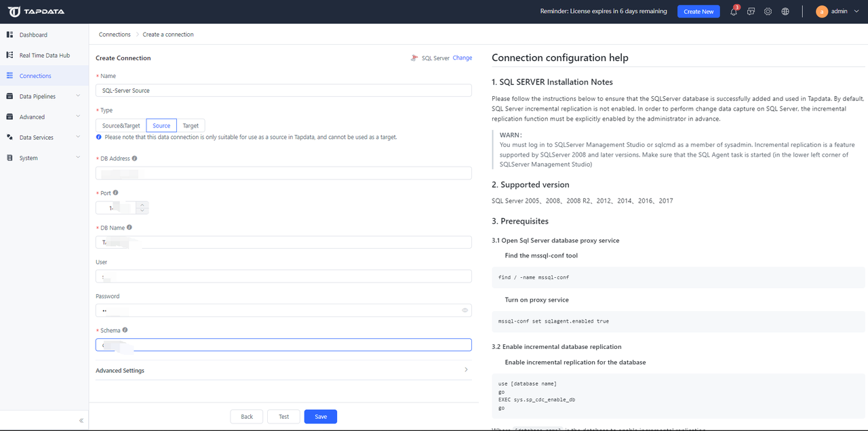Expand the System menu chevron
868x431 pixels.
(x=78, y=158)
